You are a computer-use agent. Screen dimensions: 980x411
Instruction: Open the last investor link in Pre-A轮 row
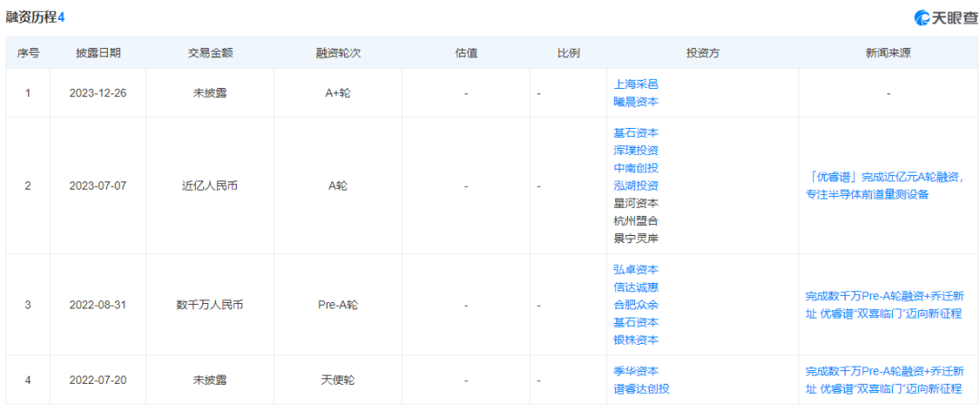pyautogui.click(x=636, y=340)
